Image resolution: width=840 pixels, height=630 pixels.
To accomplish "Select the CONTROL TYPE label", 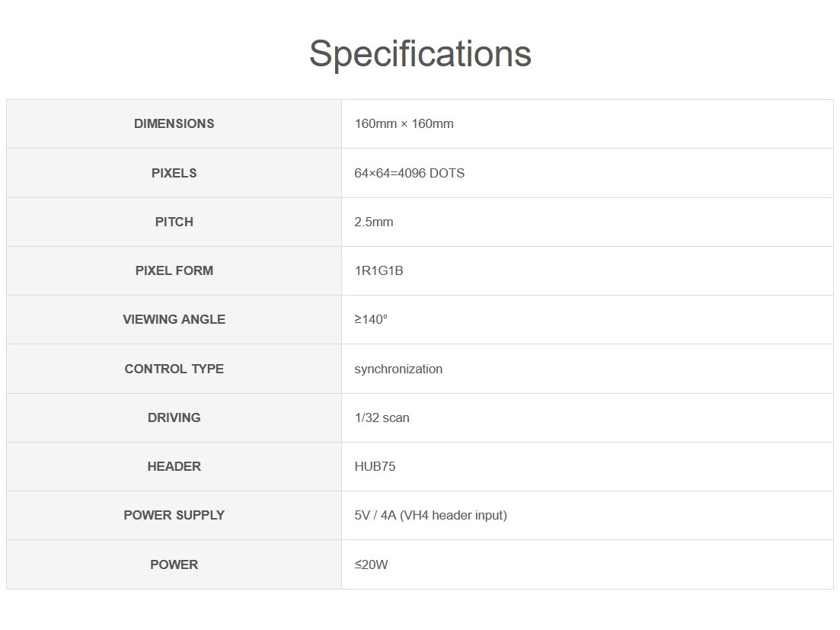I will pyautogui.click(x=174, y=369).
